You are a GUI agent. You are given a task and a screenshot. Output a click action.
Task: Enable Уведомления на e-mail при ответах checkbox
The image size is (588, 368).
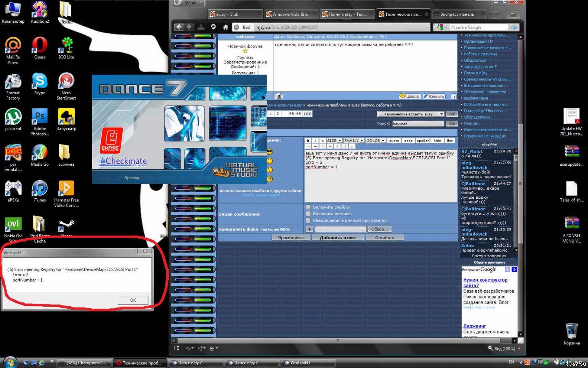(308, 220)
